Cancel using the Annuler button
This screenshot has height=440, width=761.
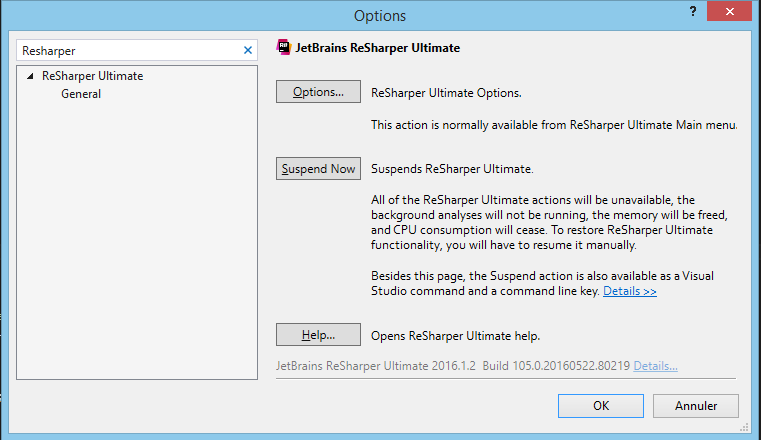pyautogui.click(x=696, y=406)
